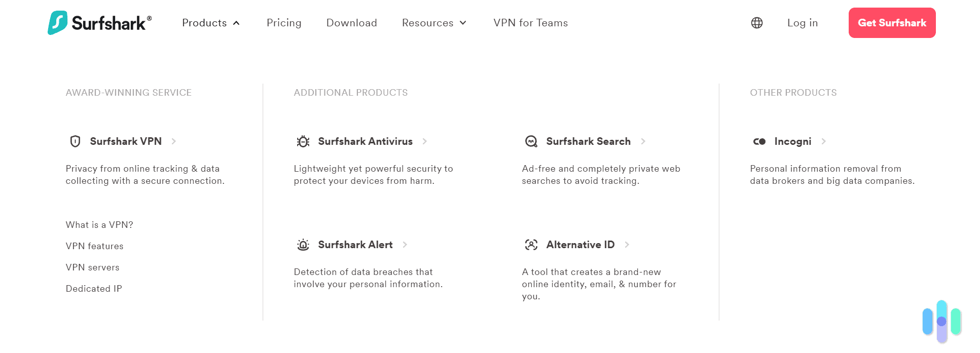Click the What is a VPN? link
The image size is (980, 353).
click(x=99, y=224)
